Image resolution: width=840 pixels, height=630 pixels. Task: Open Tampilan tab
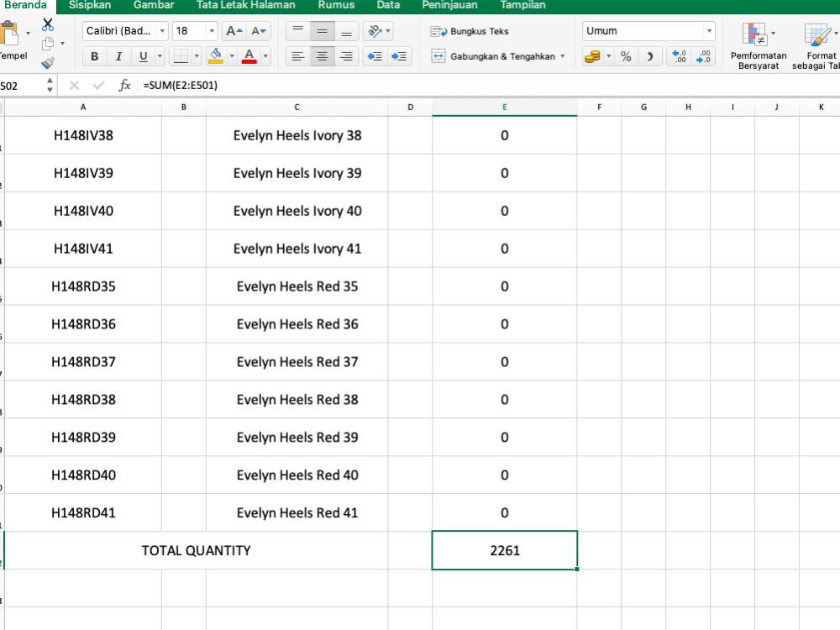click(x=522, y=5)
